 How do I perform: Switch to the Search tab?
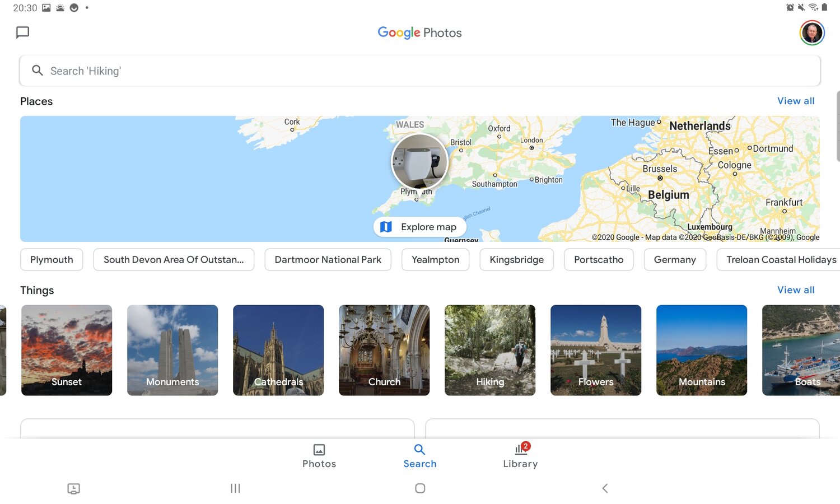tap(419, 456)
